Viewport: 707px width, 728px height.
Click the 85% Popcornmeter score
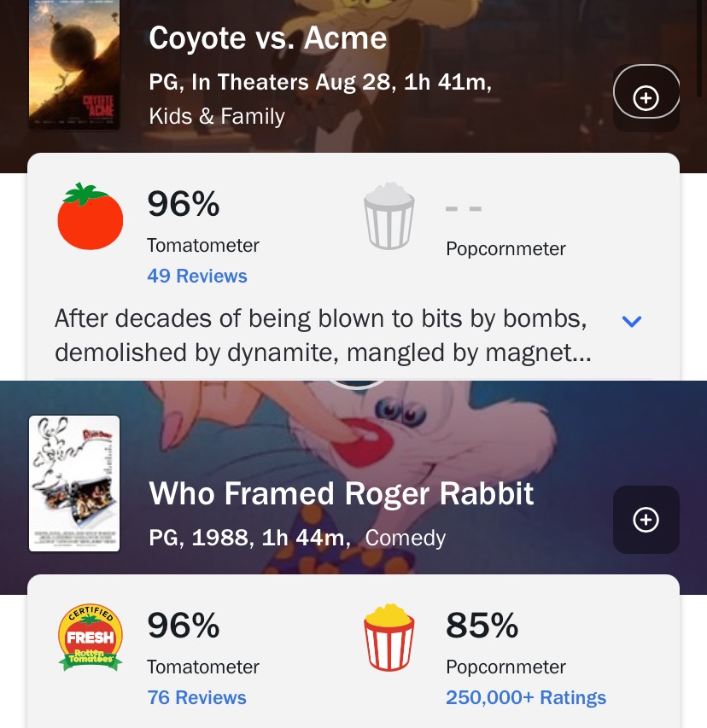pyautogui.click(x=482, y=626)
